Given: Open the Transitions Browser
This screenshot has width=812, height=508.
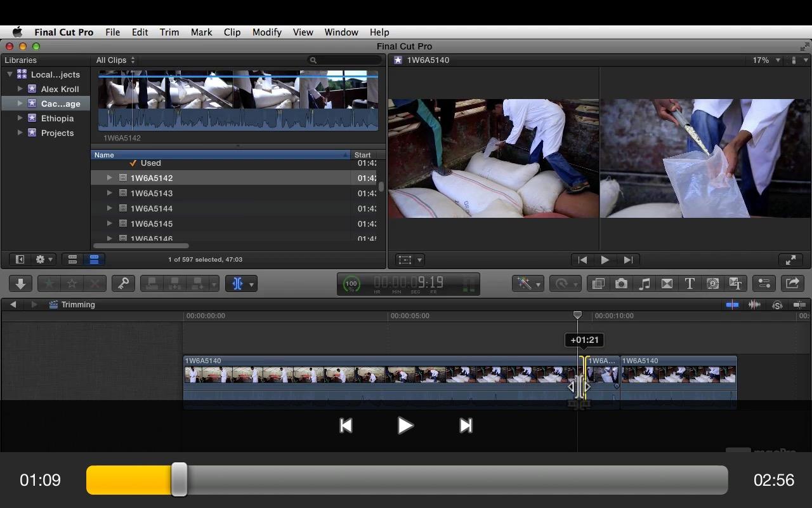Looking at the screenshot, I should click(667, 284).
